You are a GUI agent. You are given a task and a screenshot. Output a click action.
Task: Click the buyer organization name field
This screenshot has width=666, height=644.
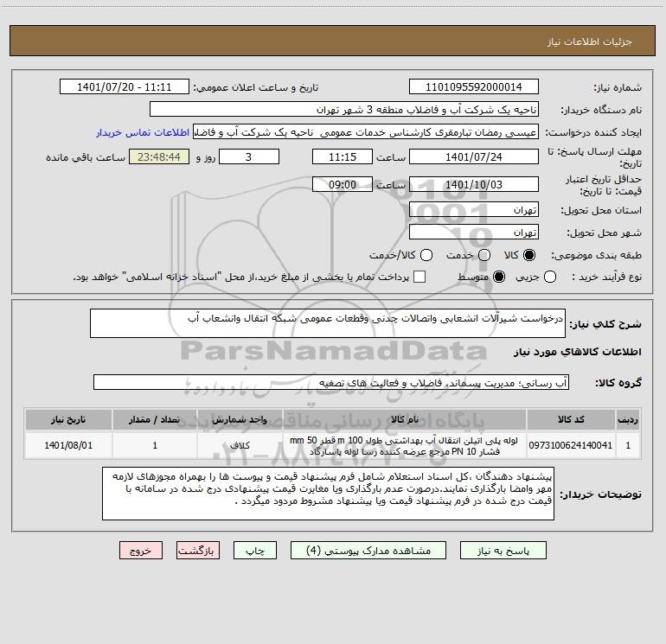344,110
